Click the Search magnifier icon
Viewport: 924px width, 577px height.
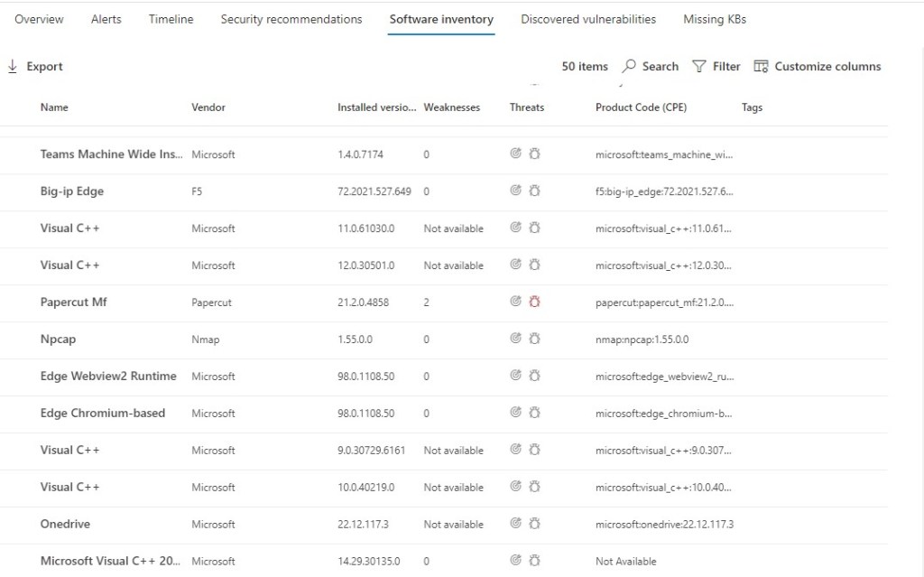pos(630,67)
